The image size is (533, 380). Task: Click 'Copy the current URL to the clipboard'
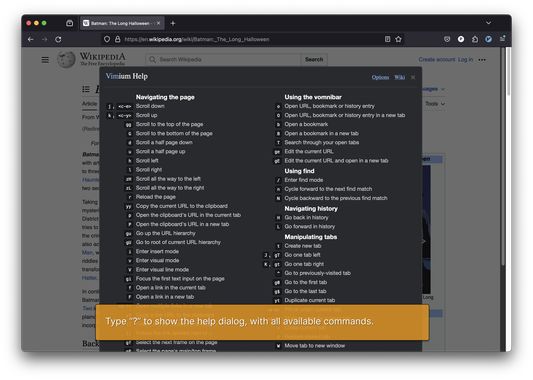coord(182,206)
